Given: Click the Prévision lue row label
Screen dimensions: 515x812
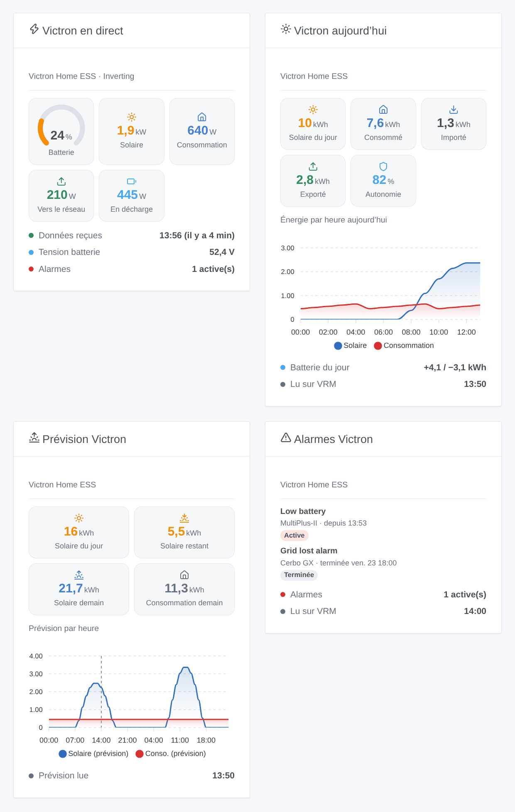Looking at the screenshot, I should [x=64, y=775].
